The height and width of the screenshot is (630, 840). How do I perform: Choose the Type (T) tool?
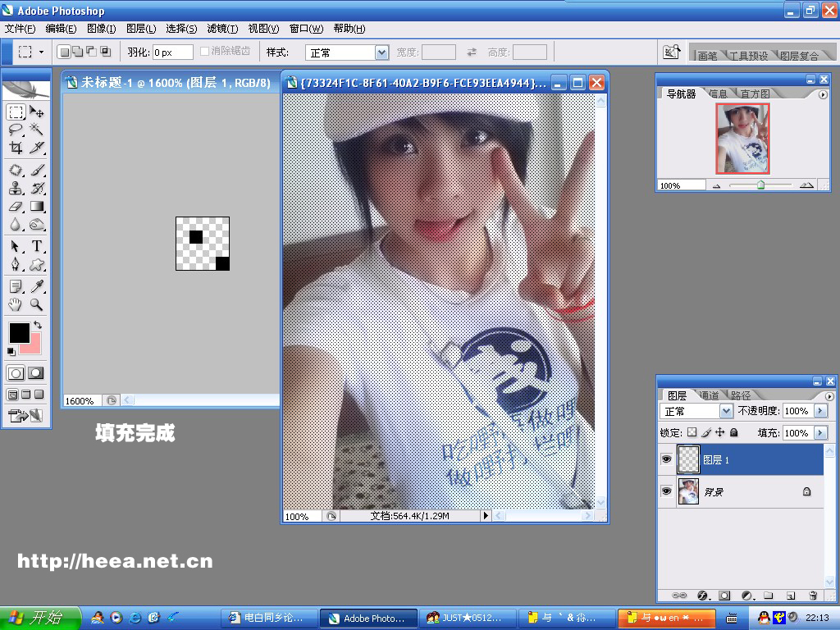click(x=37, y=246)
